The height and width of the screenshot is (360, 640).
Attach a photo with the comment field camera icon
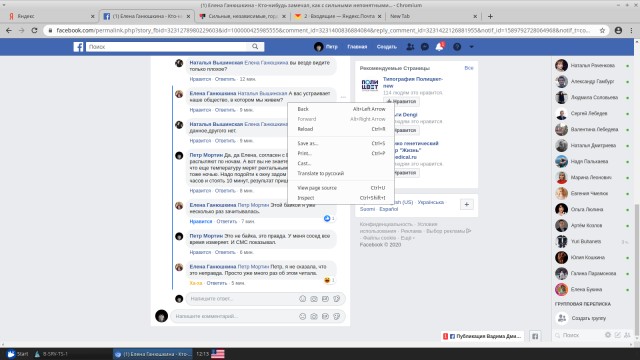314,316
